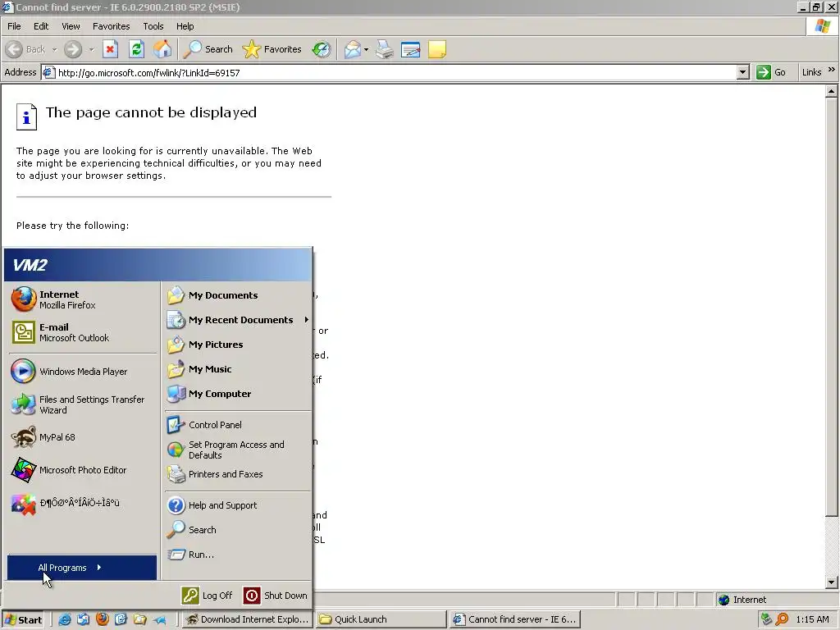This screenshot has height=630, width=840.
Task: Click Internet Explorer quick launch icon
Action: pos(65,619)
